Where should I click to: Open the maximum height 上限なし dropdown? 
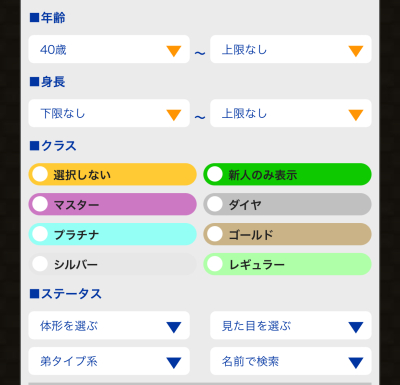click(x=291, y=113)
